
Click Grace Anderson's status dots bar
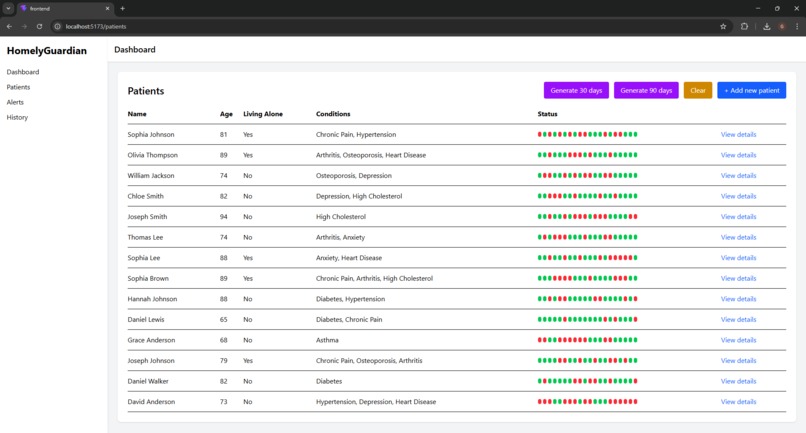588,340
